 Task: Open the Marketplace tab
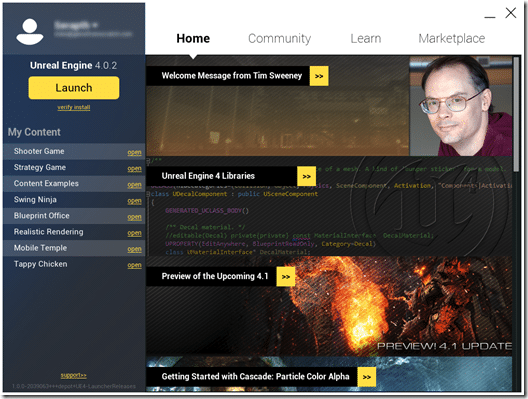452,38
